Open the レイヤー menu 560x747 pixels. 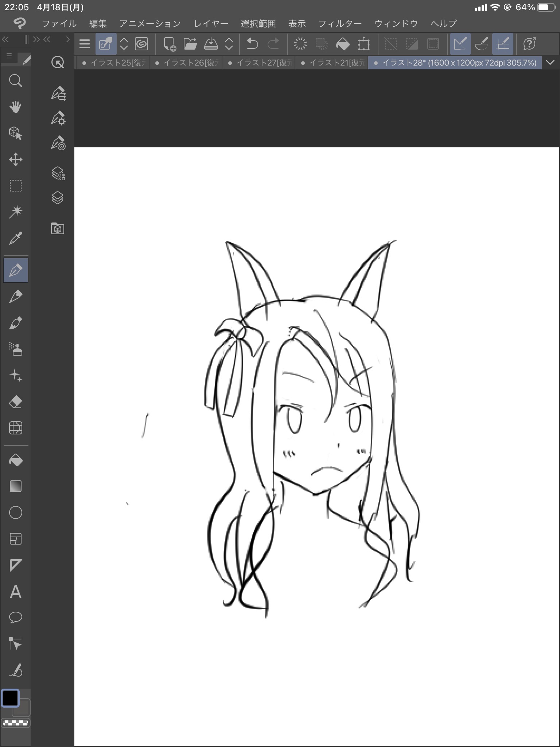(211, 24)
